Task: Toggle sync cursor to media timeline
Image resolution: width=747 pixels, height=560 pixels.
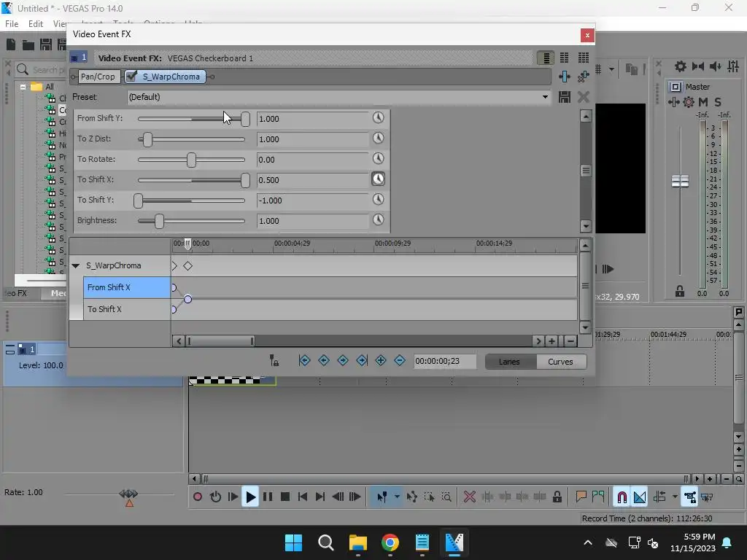Action: 274,361
